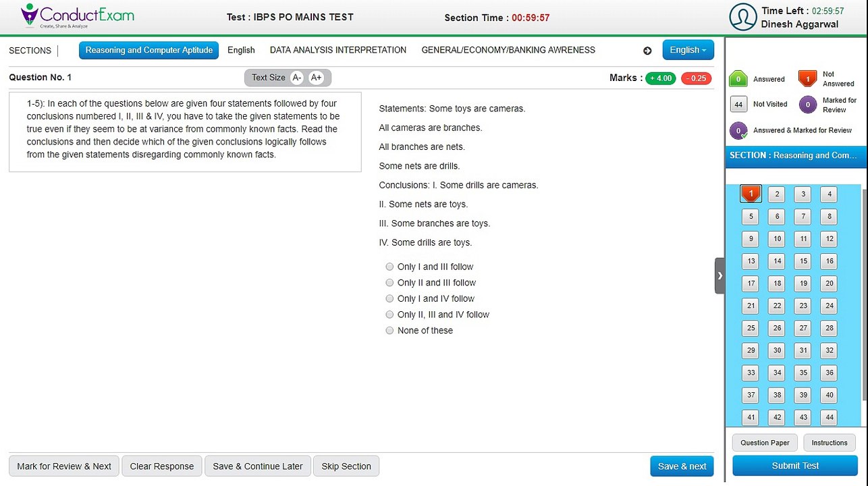
Task: Go to question 8 in palette
Action: [829, 217]
